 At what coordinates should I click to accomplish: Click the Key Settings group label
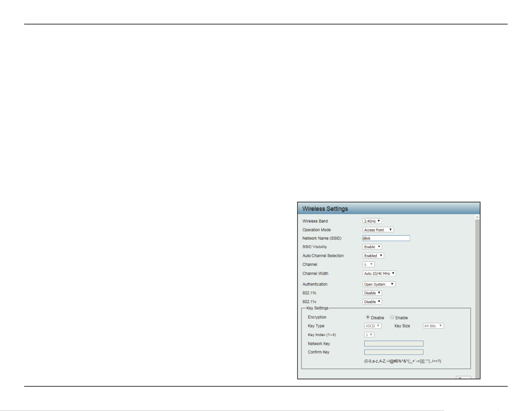point(317,308)
